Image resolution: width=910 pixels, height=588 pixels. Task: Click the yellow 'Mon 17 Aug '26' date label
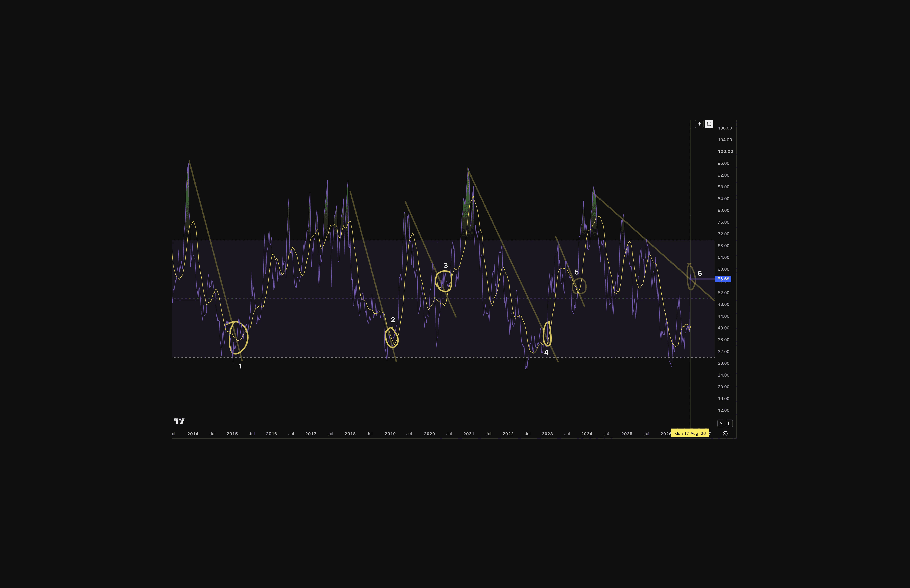tap(690, 433)
